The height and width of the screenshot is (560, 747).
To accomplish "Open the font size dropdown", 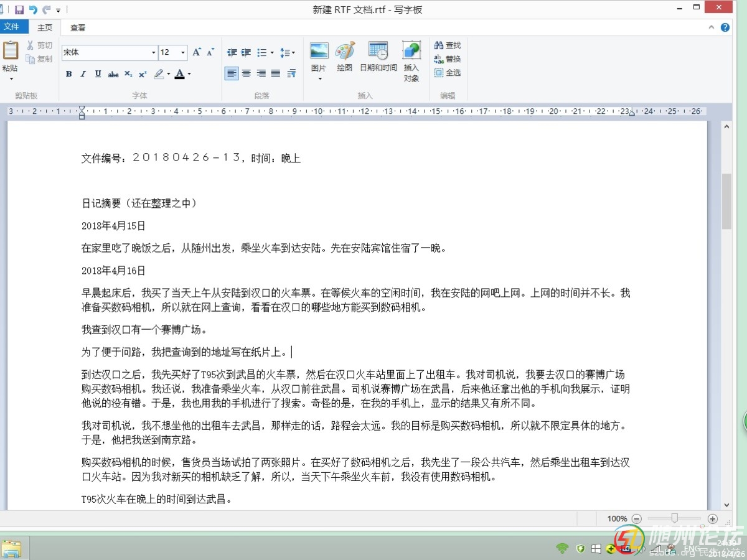I will [182, 52].
